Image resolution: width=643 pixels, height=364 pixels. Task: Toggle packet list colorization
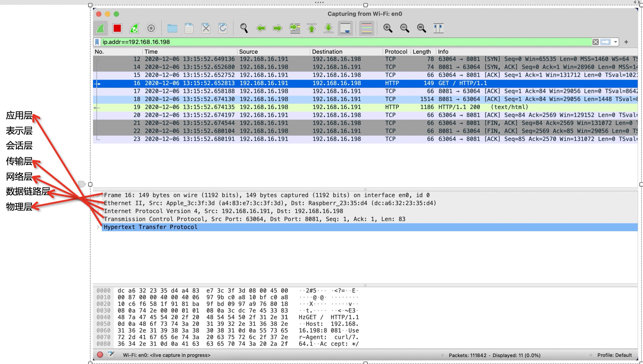(x=366, y=28)
